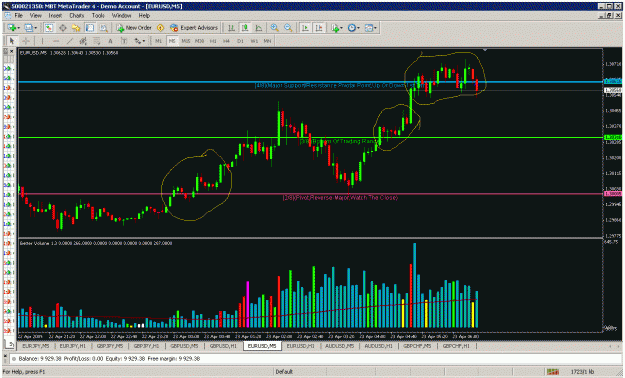Open the Periodicity clock icon
The image size is (625, 378).
click(352, 28)
